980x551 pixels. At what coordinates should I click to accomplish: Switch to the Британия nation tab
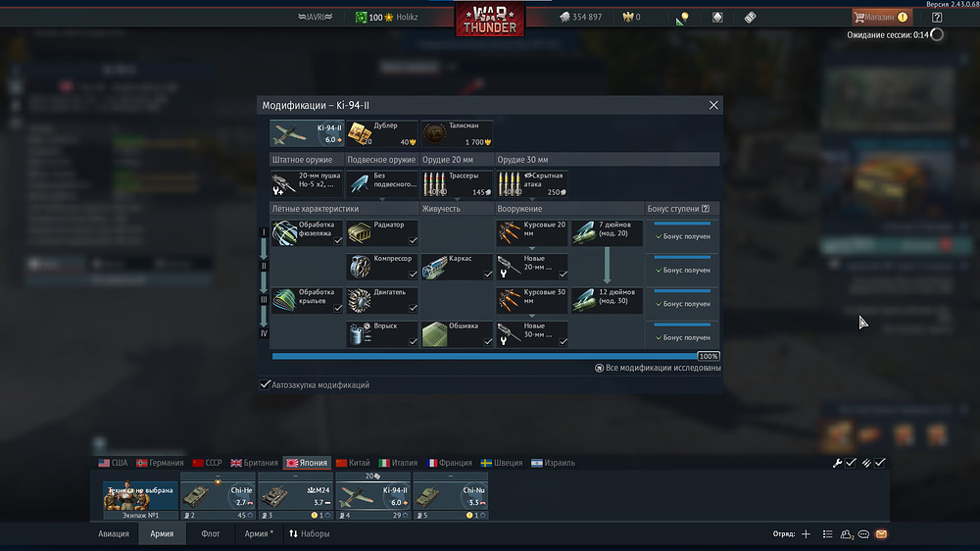[255, 463]
